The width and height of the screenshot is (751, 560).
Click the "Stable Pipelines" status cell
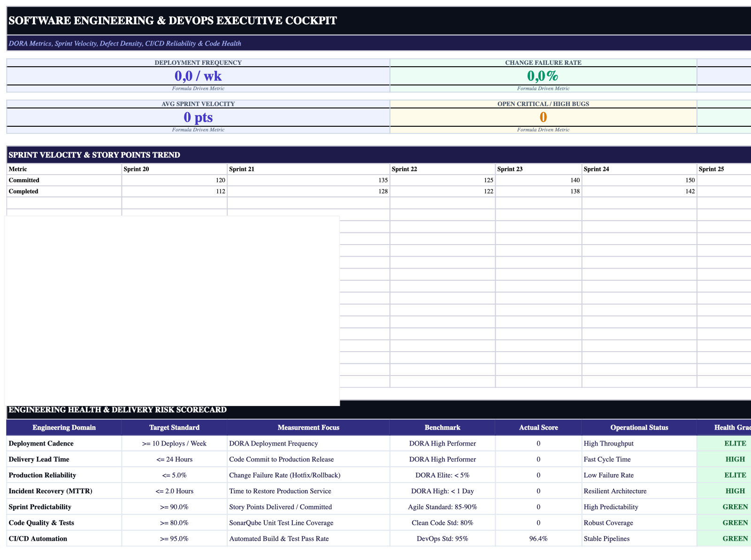[639, 539]
